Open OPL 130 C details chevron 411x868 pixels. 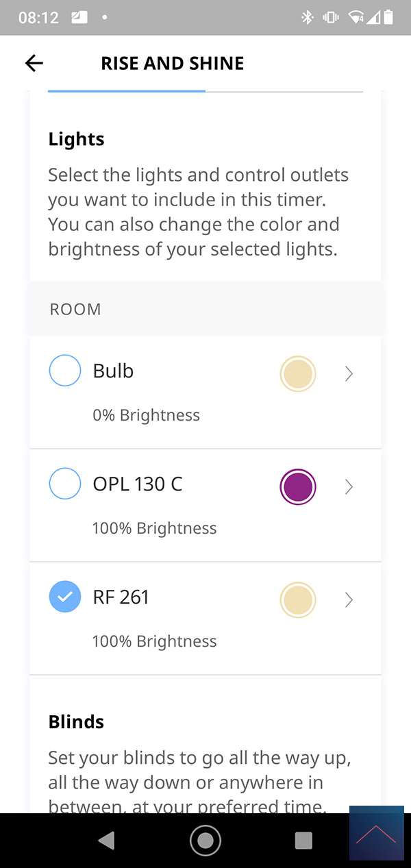pyautogui.click(x=349, y=487)
